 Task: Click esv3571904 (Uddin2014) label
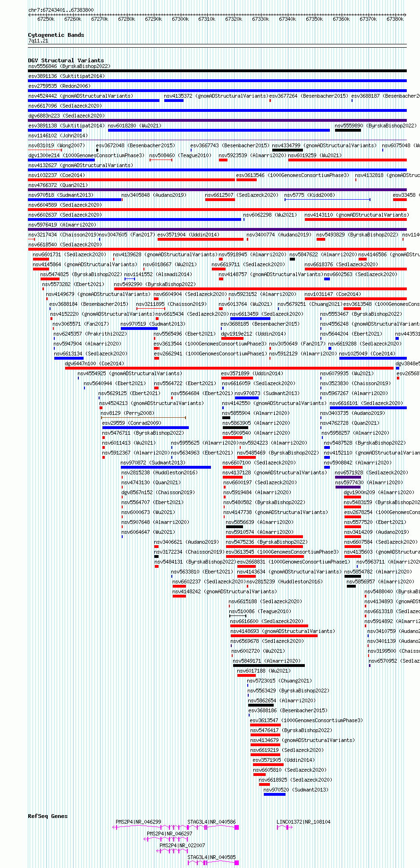coord(188,235)
